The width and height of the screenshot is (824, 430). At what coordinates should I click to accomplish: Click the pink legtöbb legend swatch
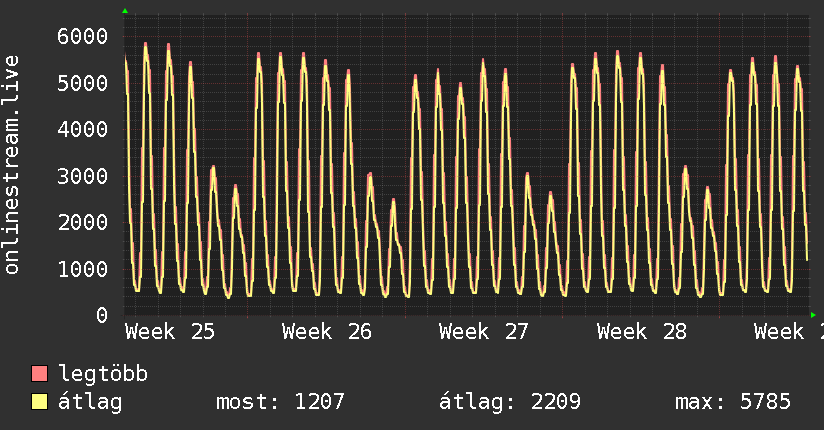(x=39, y=374)
